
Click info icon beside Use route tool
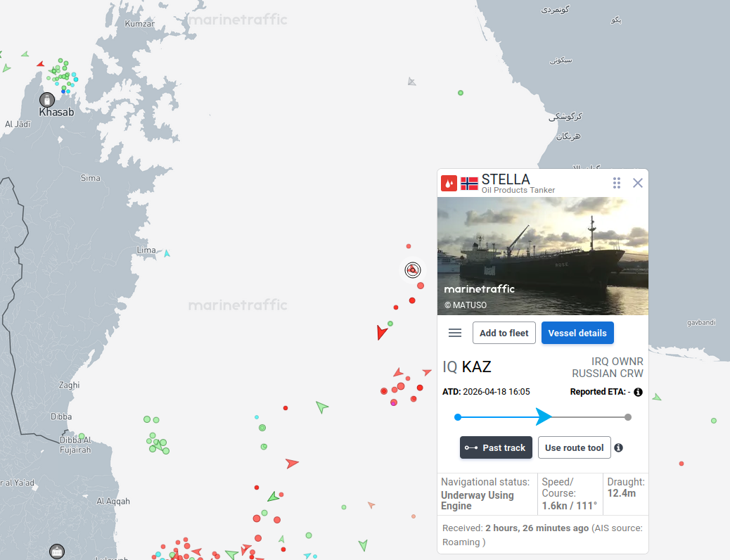coord(618,447)
